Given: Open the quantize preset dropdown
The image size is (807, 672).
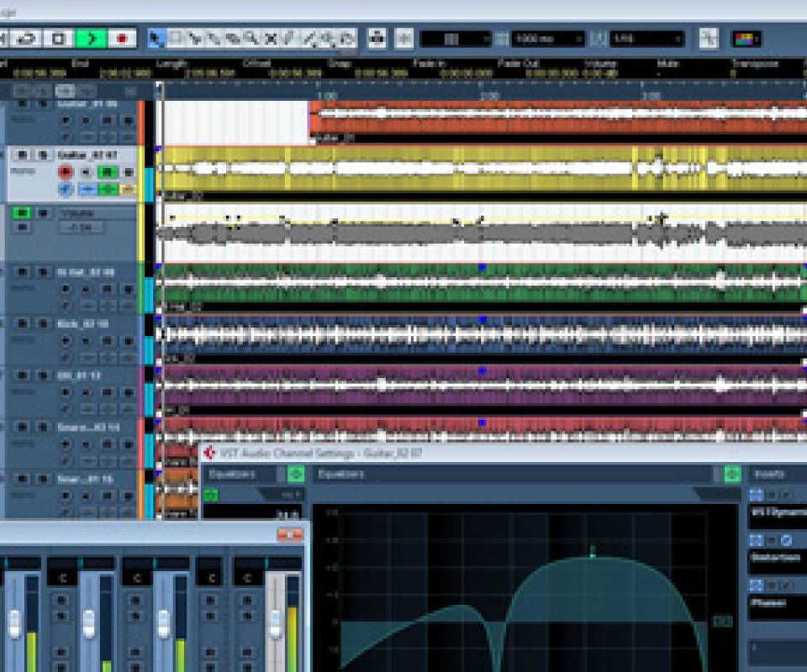Looking at the screenshot, I should pos(646,39).
